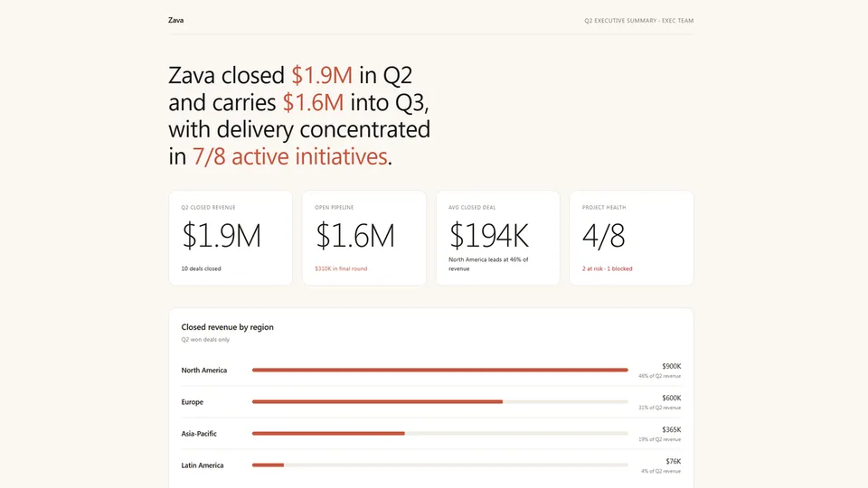
Task: Select the Open Pipeline $1.6M value
Action: (x=354, y=235)
